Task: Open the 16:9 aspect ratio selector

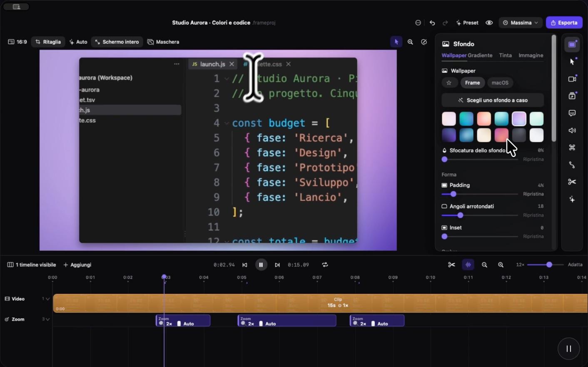Action: (17, 42)
